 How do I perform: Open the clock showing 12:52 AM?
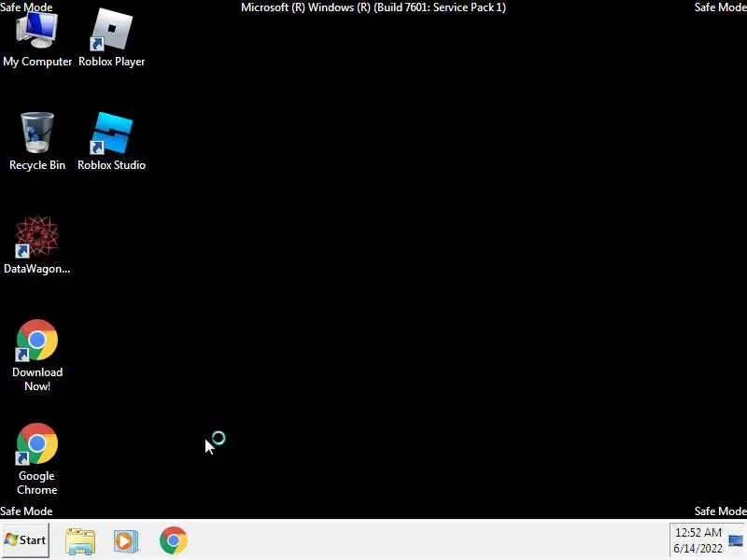[698, 540]
